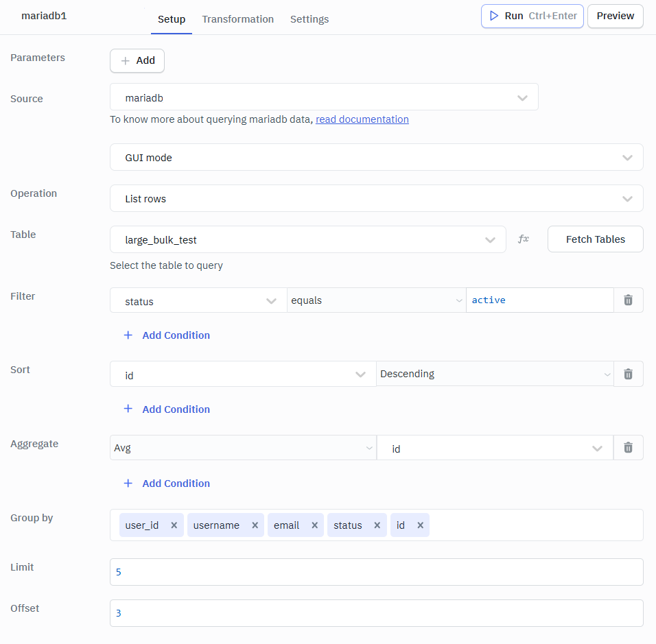Open the Source mariadb dropdown
Image resolution: width=656 pixels, height=644 pixels.
324,97
